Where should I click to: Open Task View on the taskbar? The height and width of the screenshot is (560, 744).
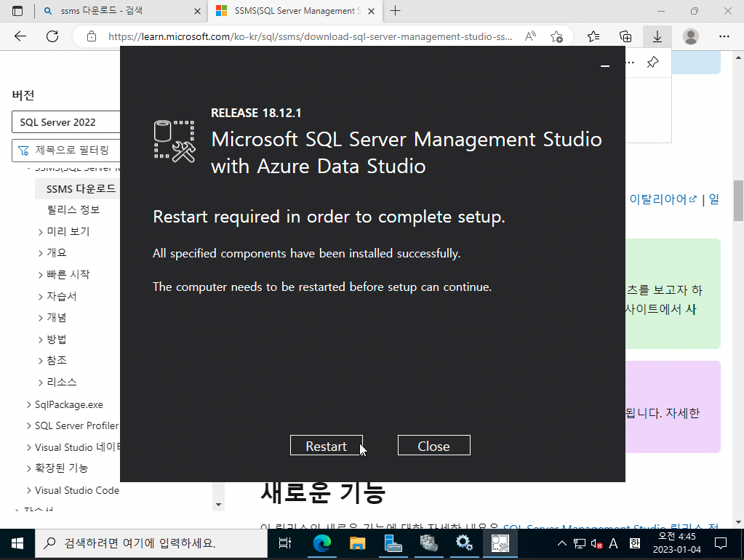[x=284, y=544]
